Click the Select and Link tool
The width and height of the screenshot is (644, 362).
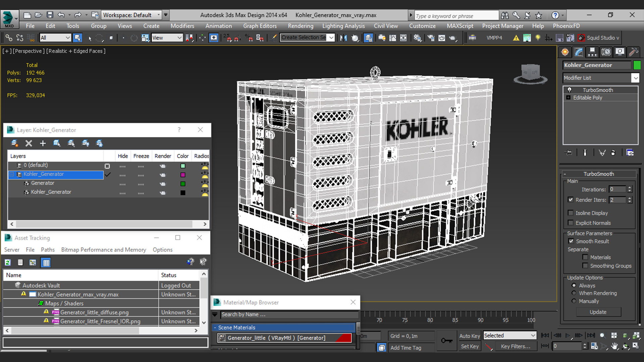click(x=9, y=38)
